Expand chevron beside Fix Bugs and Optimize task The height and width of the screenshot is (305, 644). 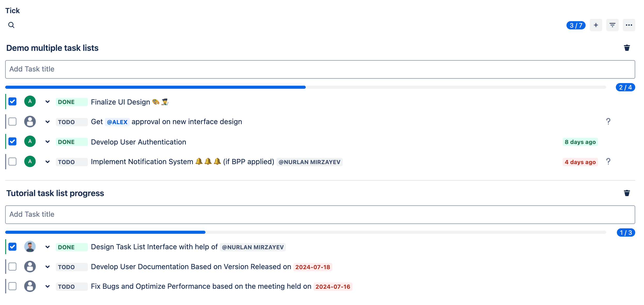pyautogui.click(x=48, y=286)
